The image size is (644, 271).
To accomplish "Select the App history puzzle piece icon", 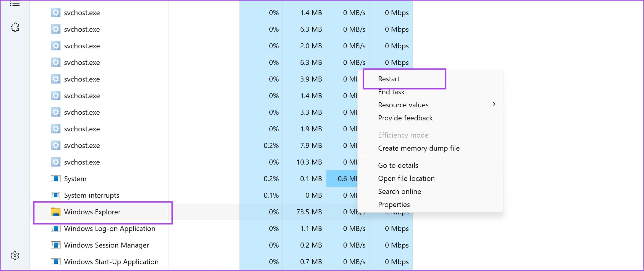I will click(x=15, y=27).
